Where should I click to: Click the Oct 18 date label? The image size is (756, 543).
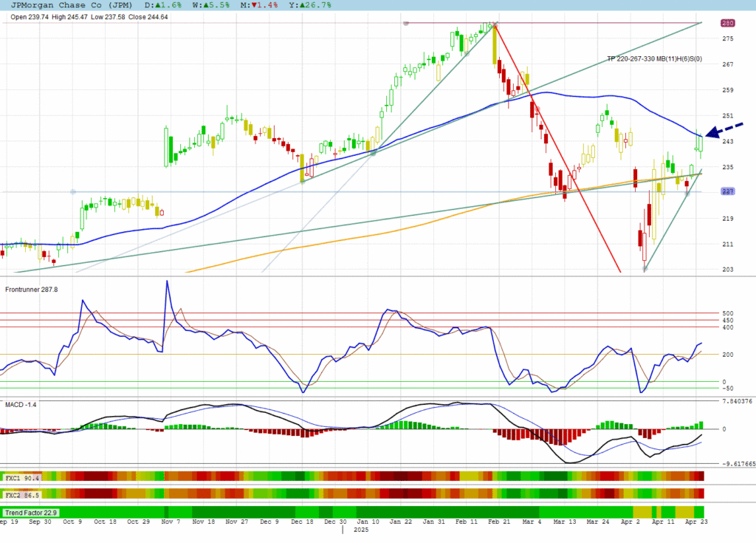tap(105, 522)
